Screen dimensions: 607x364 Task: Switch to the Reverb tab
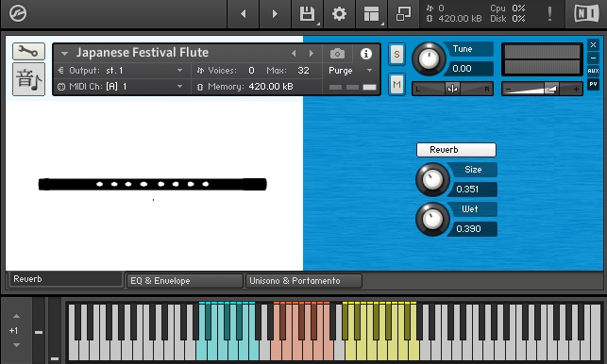pyautogui.click(x=65, y=279)
